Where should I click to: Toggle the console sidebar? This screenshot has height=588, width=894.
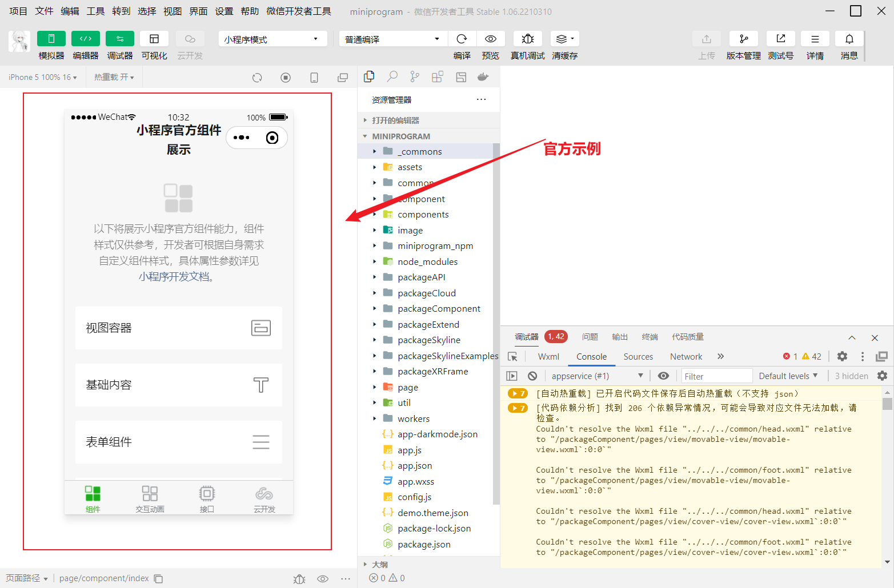[x=512, y=376]
